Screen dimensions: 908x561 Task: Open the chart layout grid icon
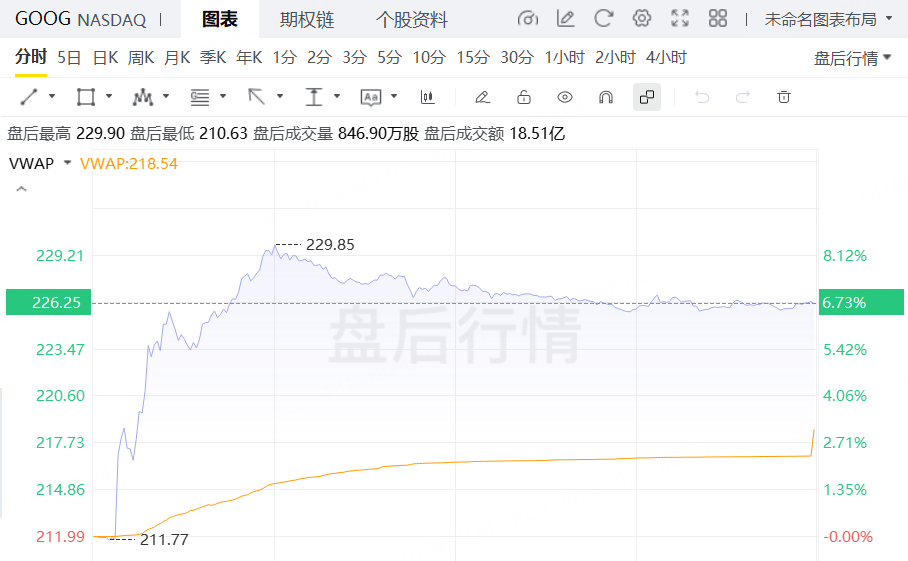[717, 19]
